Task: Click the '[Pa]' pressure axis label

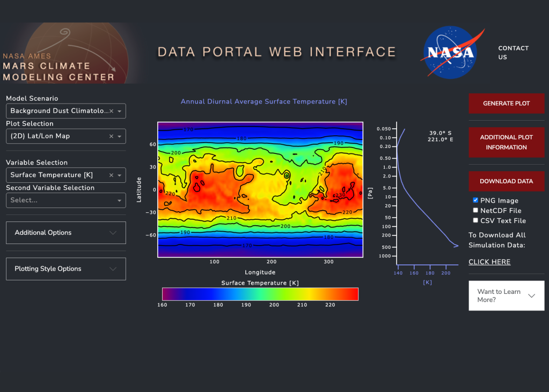Action: point(370,193)
